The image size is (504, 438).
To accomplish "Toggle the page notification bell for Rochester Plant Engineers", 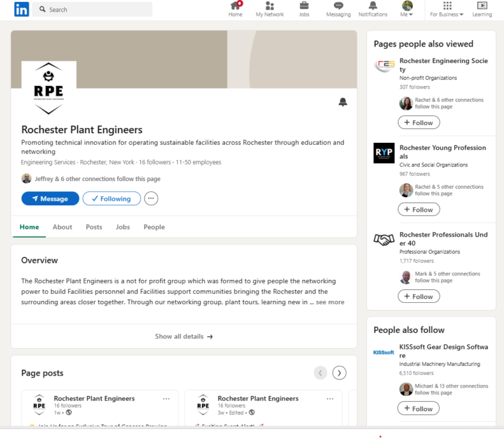I will pyautogui.click(x=343, y=102).
